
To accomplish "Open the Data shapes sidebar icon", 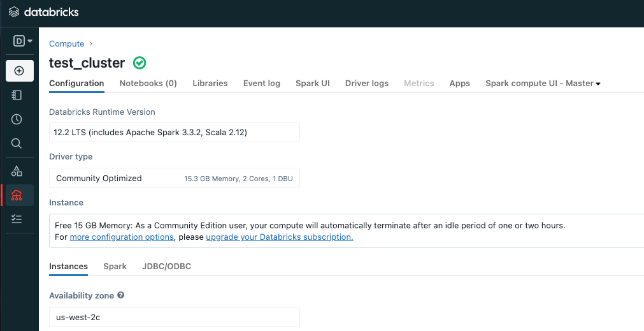I will tap(17, 171).
